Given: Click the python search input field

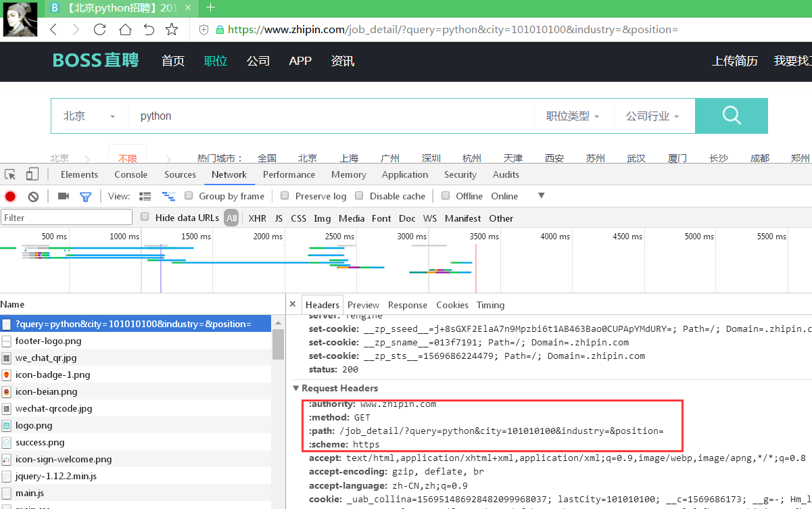Looking at the screenshot, I should click(331, 116).
